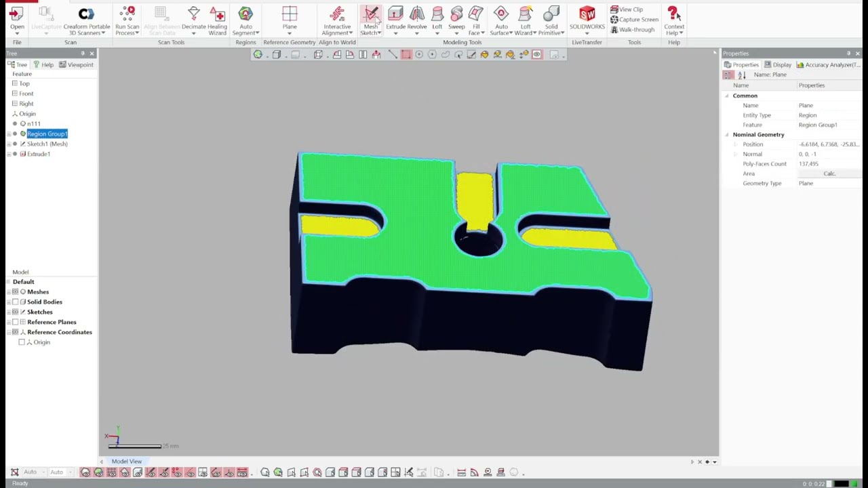
Task: Select Region Group1 in feature tree
Action: point(47,134)
